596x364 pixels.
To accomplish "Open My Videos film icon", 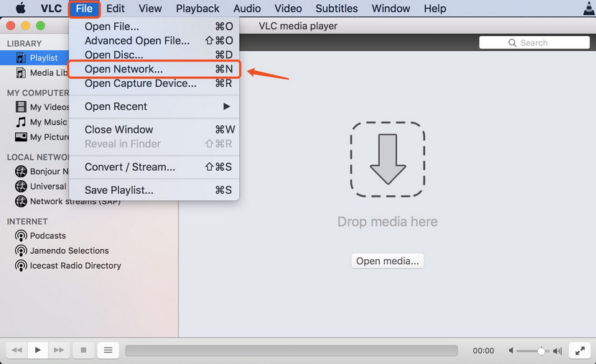I will [21, 107].
